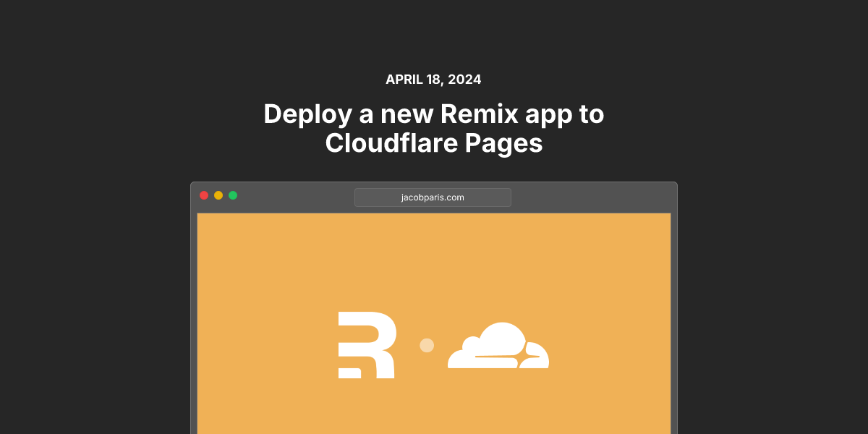Image resolution: width=868 pixels, height=434 pixels.
Task: Click the small trailing cloud of the Cloudflare logo
Action: (x=535, y=356)
